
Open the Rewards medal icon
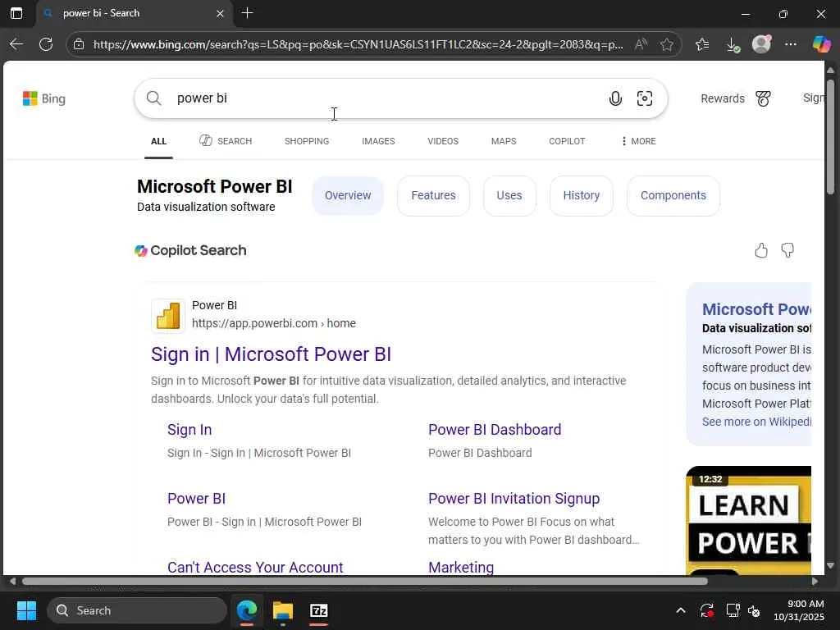pos(764,98)
